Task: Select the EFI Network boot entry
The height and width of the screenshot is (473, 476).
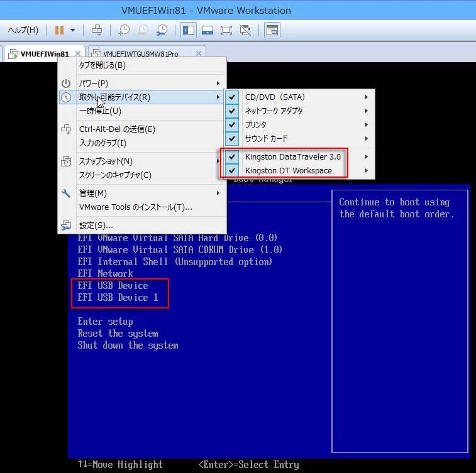Action: 105,273
